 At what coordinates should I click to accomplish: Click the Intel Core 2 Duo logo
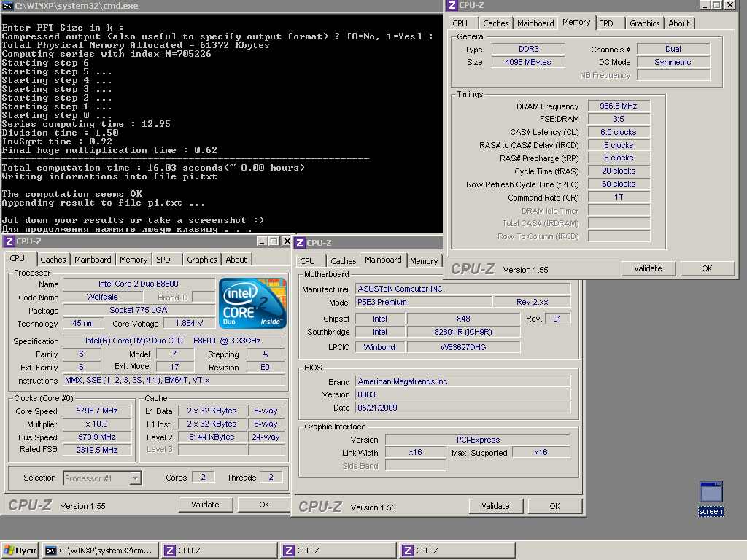(252, 303)
